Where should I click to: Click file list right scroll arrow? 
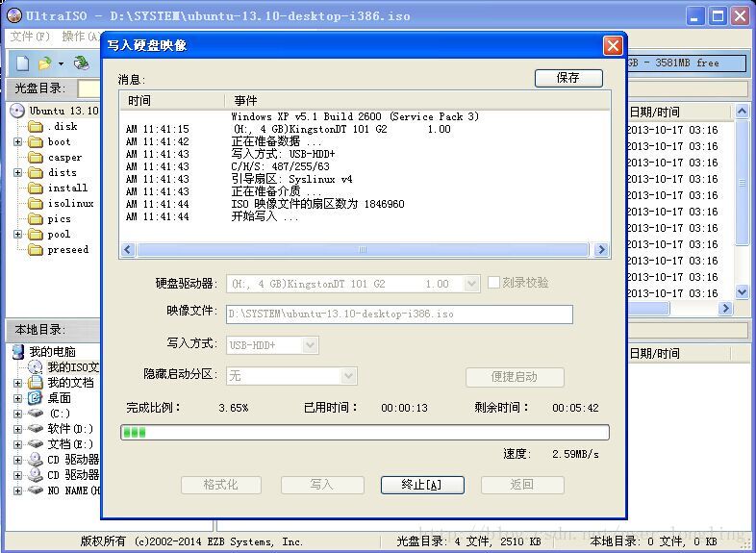pos(725,309)
